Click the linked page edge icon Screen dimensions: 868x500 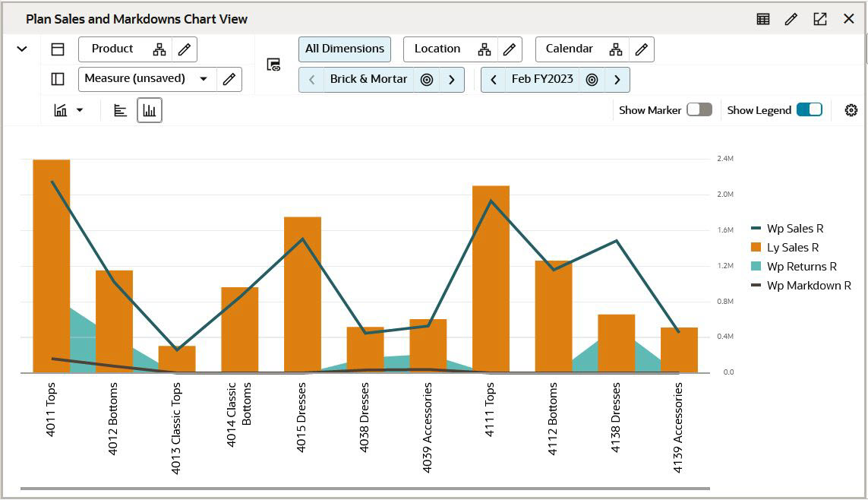point(273,65)
